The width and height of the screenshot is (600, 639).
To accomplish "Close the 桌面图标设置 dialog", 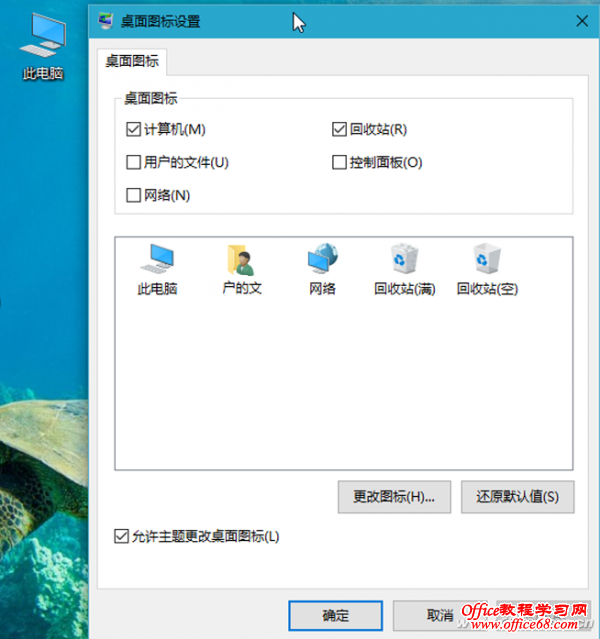I will point(582,21).
